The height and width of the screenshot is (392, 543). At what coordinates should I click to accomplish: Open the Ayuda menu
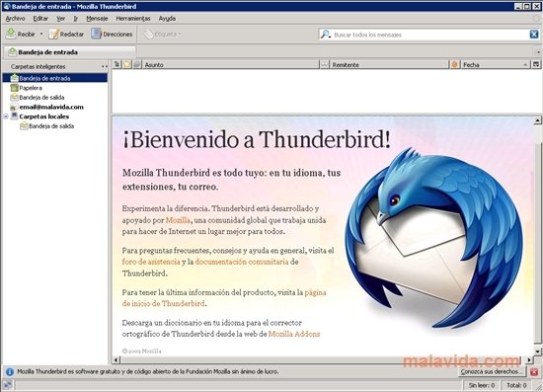click(167, 19)
